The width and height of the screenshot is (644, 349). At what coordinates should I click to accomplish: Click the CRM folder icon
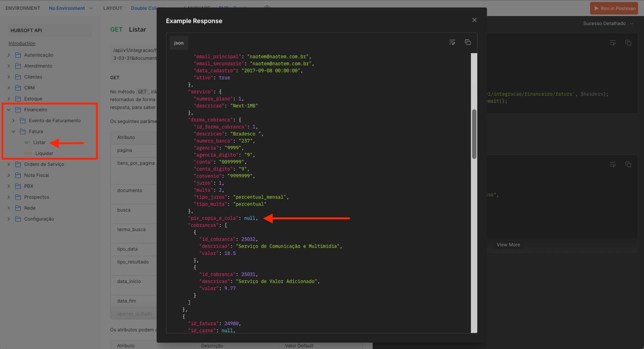[x=18, y=88]
